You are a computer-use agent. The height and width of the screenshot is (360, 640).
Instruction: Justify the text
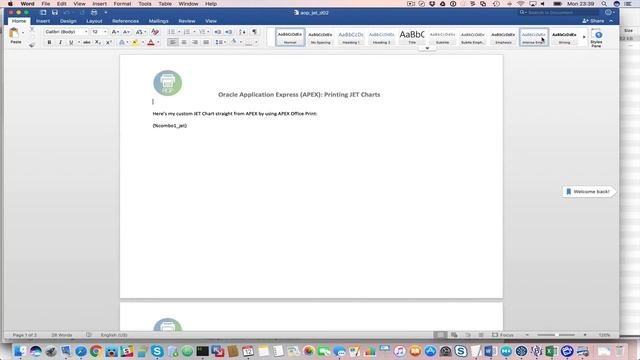click(x=206, y=42)
